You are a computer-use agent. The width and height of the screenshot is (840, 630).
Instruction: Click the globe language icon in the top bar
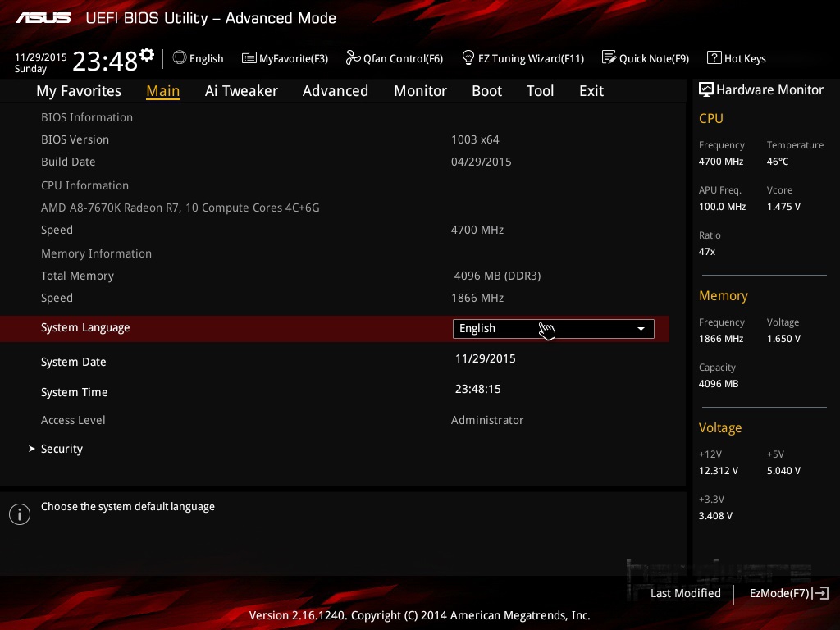tap(180, 58)
